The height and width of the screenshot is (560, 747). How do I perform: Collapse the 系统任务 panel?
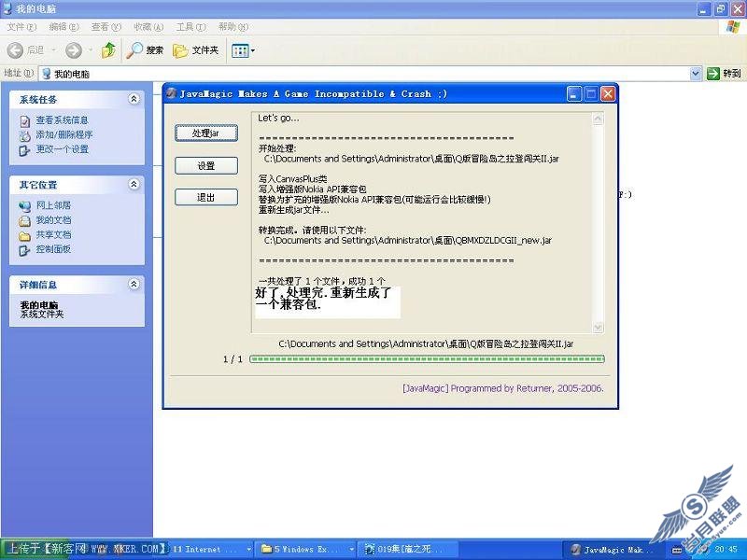[x=134, y=99]
